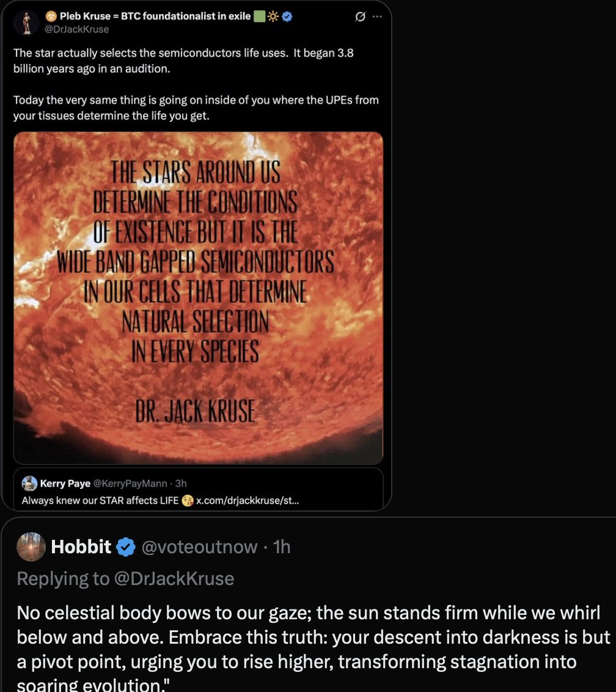
Task: Click Hobbit's forest profile avatar
Action: click(x=31, y=547)
